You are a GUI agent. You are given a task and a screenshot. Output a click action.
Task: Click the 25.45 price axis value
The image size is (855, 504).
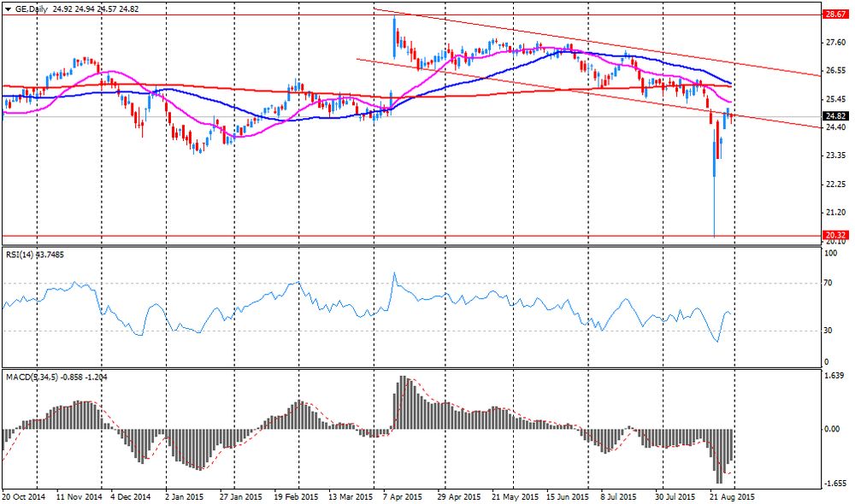click(x=836, y=99)
